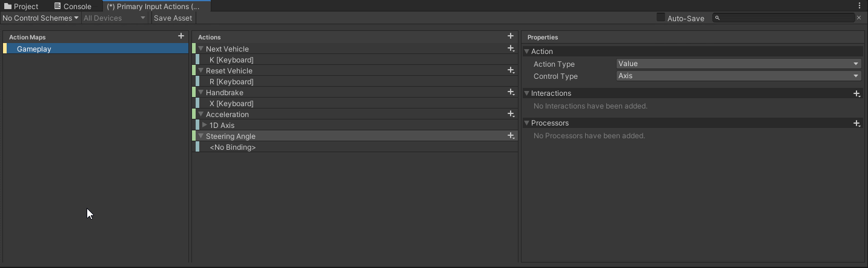
Task: Open the Control Type dropdown
Action: point(738,76)
